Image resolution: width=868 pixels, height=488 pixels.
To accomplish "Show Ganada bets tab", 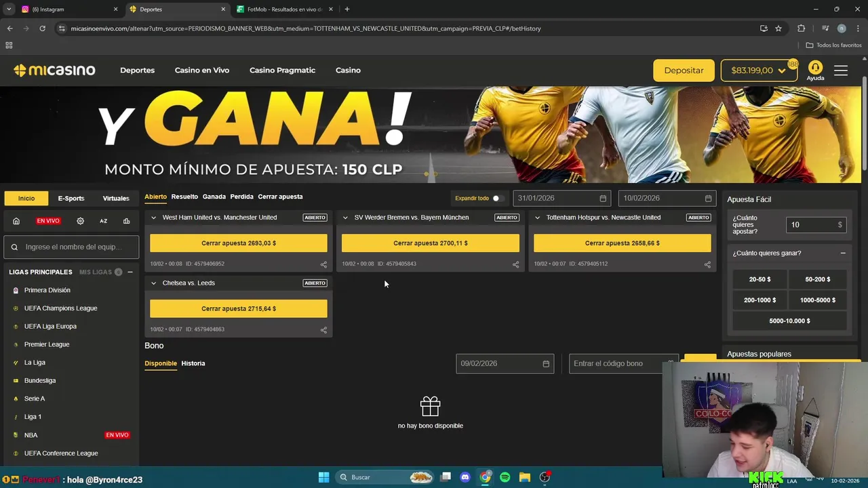I will [214, 197].
